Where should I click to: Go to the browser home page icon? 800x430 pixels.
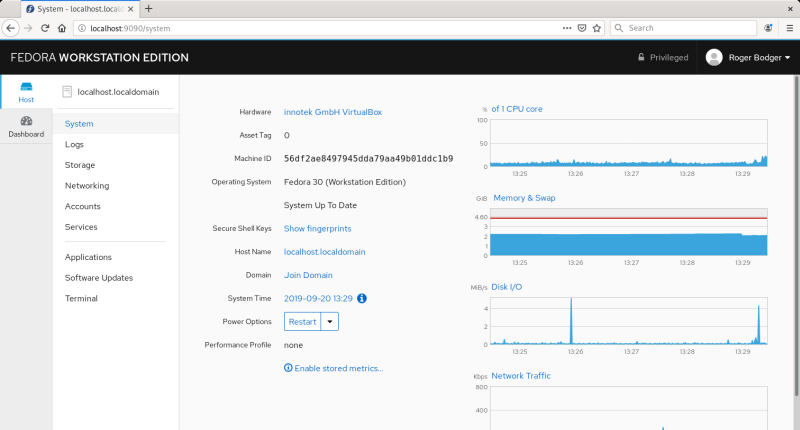click(x=63, y=28)
